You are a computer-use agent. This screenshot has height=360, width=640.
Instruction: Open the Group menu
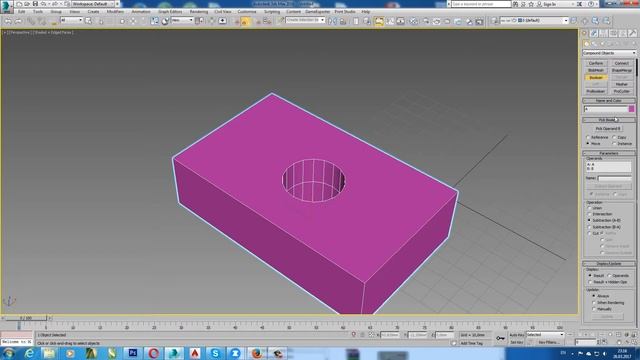coord(56,12)
